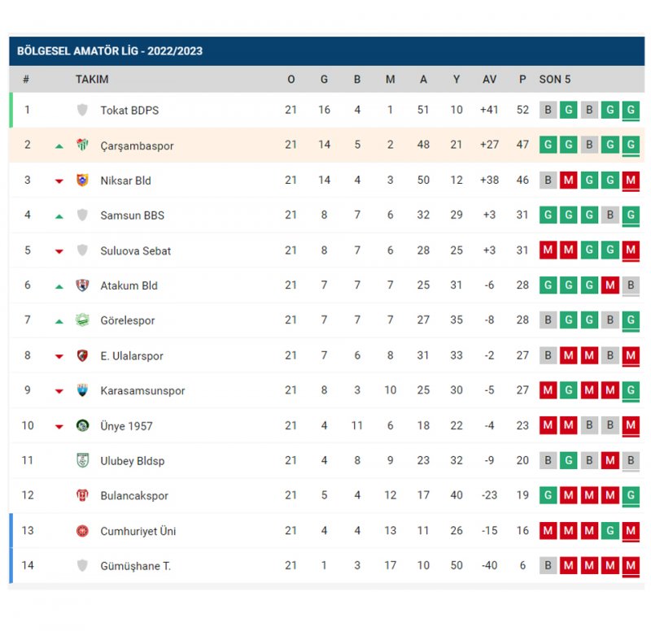Click the Bulancakspor club crest
Viewport: 651px width, 644px height.
point(82,495)
